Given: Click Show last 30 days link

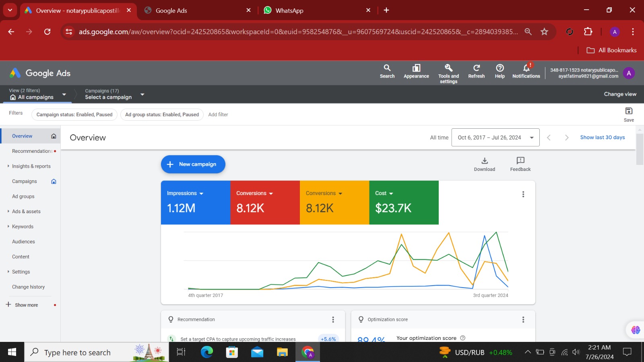Looking at the screenshot, I should coord(602,138).
